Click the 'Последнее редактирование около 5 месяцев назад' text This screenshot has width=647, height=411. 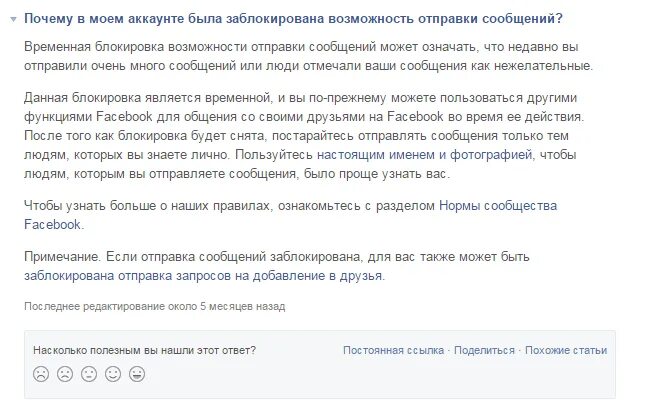pos(154,307)
